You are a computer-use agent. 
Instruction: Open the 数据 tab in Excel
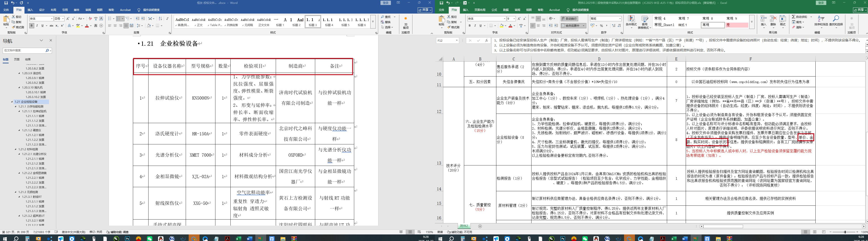tap(506, 10)
